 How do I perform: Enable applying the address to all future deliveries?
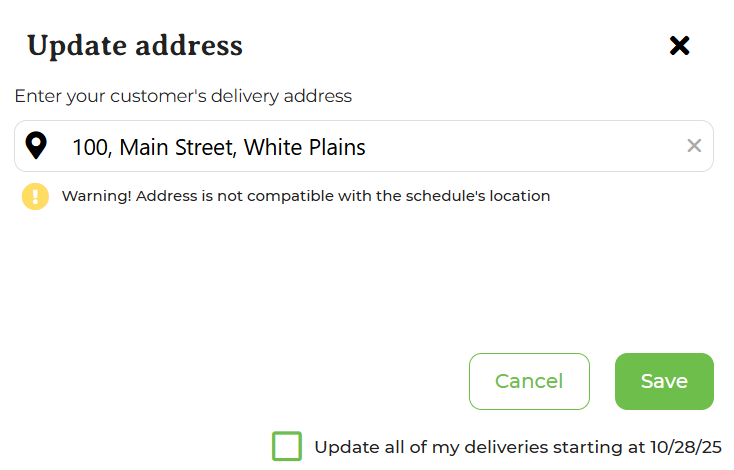[x=286, y=446]
